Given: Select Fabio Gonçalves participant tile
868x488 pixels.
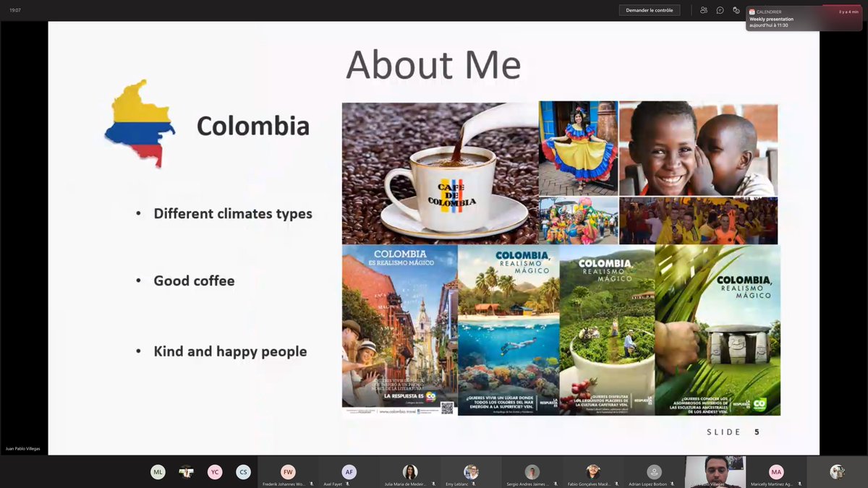Looking at the screenshot, I should (x=592, y=472).
